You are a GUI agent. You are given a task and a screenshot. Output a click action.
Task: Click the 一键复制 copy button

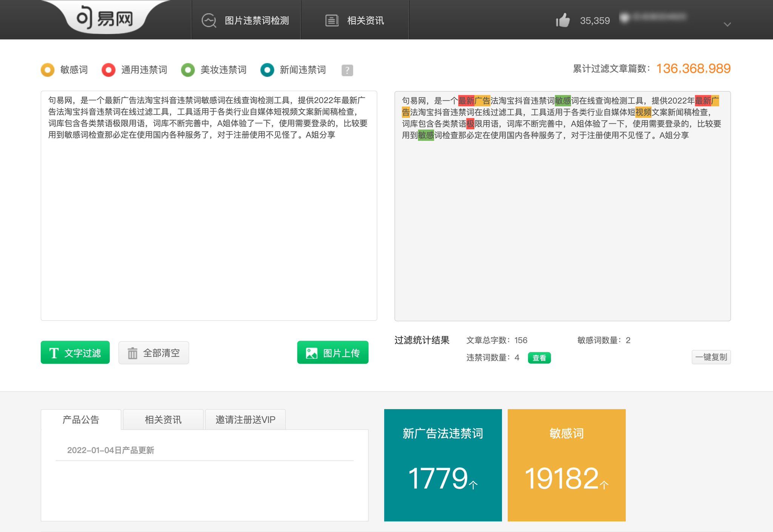click(711, 357)
